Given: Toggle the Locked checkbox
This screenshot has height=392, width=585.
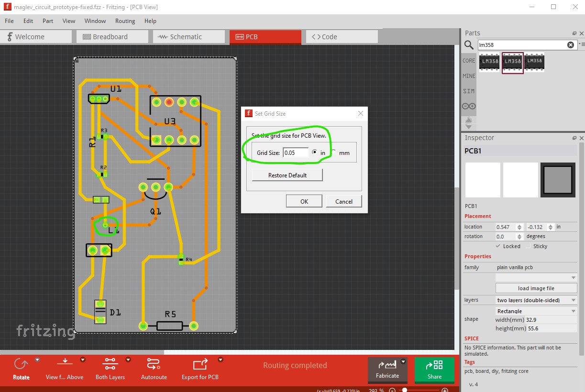Looking at the screenshot, I should click(498, 246).
